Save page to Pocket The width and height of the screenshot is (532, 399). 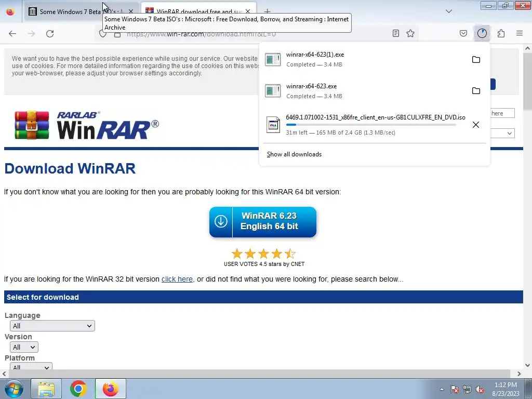(x=463, y=33)
